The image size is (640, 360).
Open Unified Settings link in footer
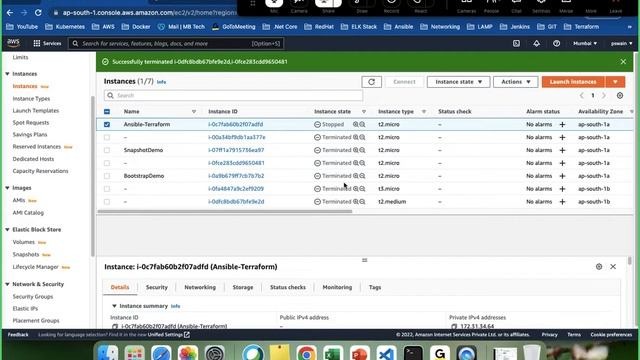click(x=168, y=335)
